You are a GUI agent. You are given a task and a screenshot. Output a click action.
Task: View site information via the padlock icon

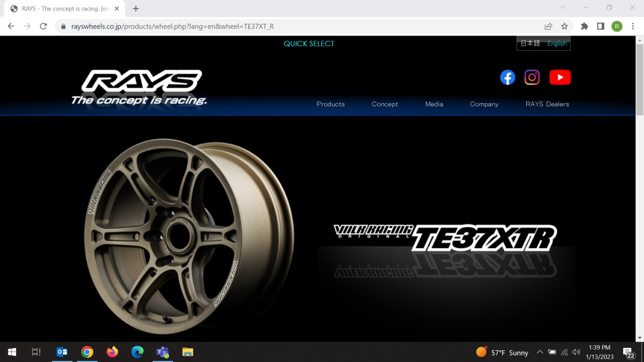[63, 27]
